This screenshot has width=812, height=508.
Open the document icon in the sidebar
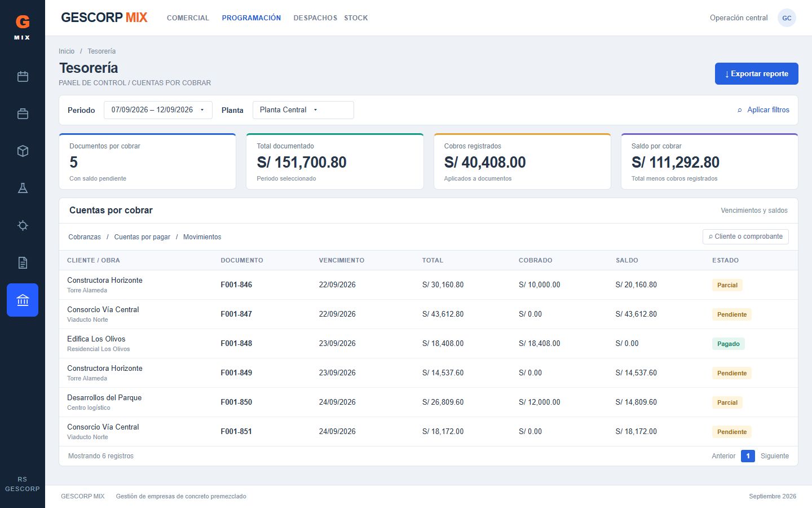coord(23,263)
